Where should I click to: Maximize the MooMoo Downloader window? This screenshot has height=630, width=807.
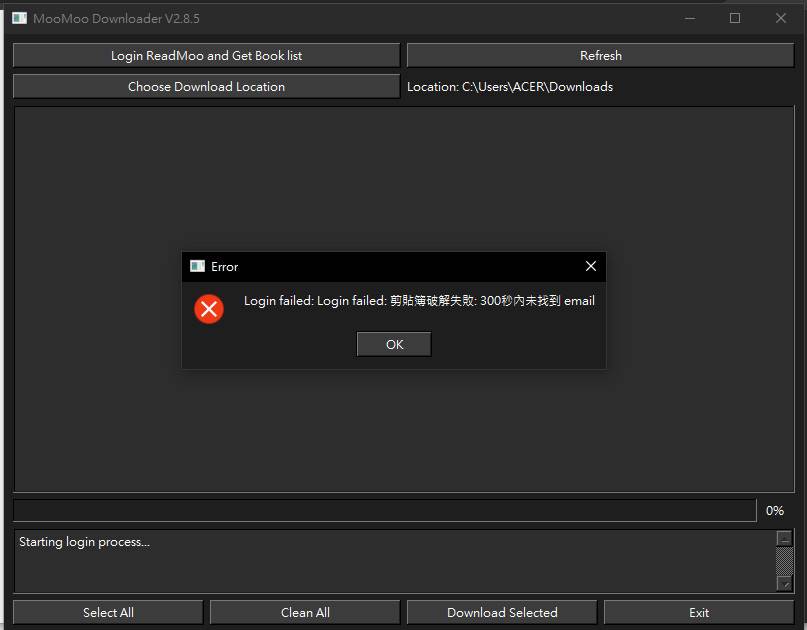(x=735, y=18)
